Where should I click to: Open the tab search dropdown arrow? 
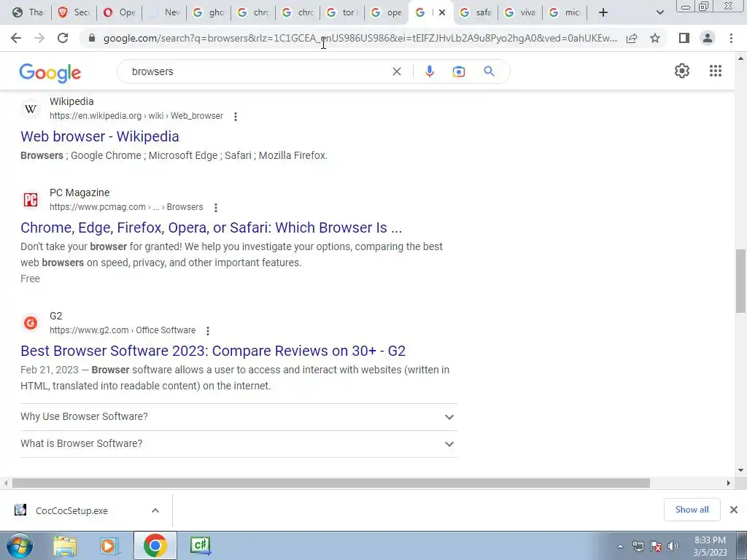(x=659, y=12)
